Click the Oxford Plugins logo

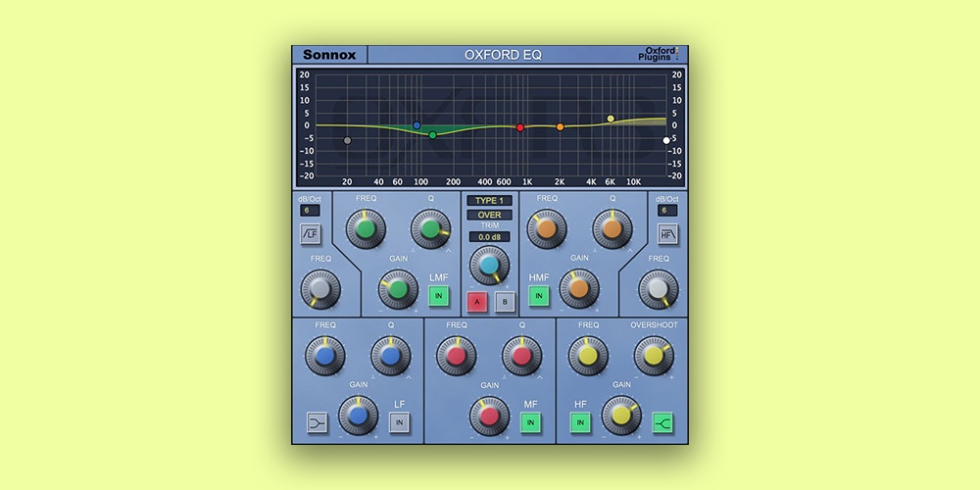click(x=661, y=54)
